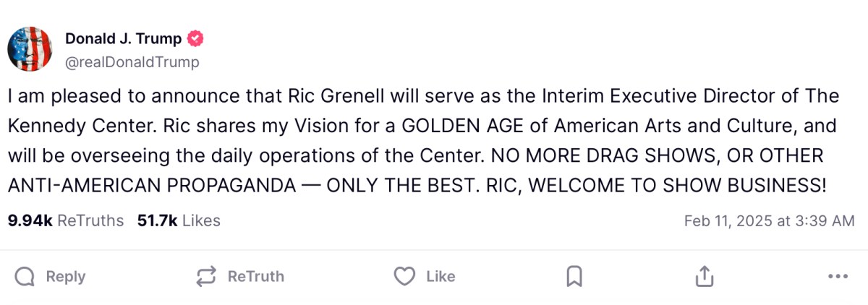Click the red verified badge next to the name
The width and height of the screenshot is (868, 305).
pyautogui.click(x=195, y=39)
